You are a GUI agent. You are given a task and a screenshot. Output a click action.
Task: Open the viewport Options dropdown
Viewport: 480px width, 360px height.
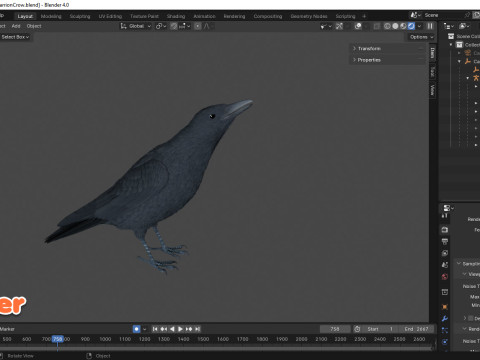coord(421,37)
